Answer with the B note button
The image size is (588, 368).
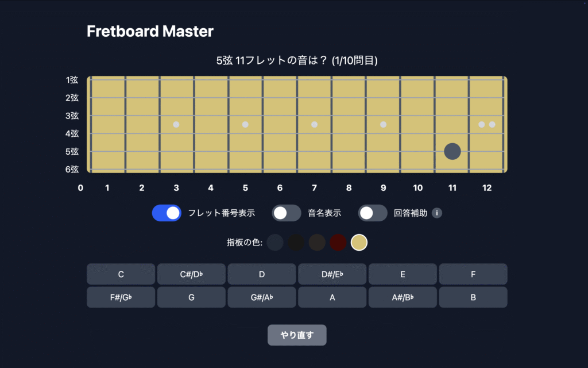click(473, 297)
